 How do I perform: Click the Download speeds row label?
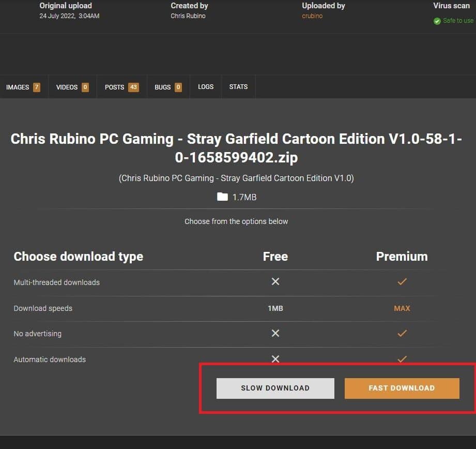tap(43, 308)
